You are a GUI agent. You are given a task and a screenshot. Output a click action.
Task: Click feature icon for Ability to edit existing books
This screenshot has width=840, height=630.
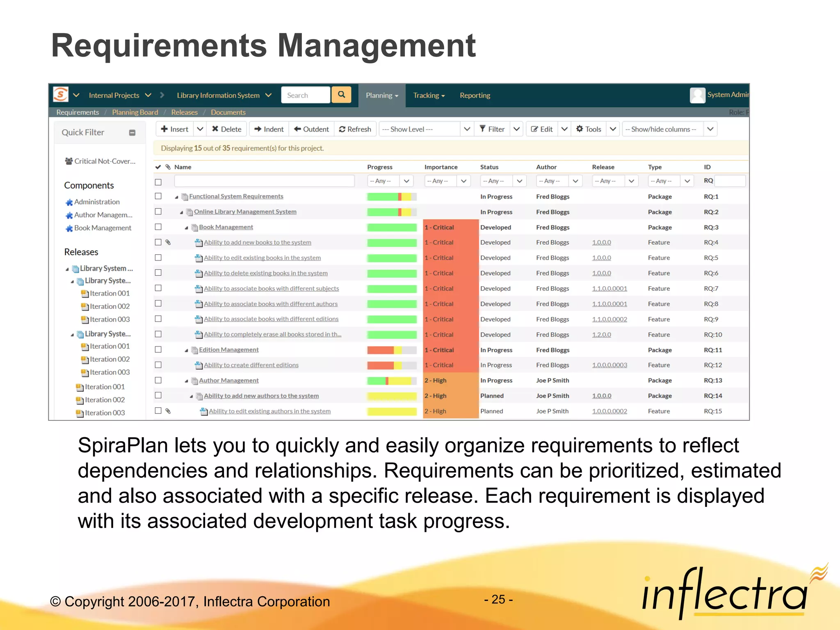point(199,258)
